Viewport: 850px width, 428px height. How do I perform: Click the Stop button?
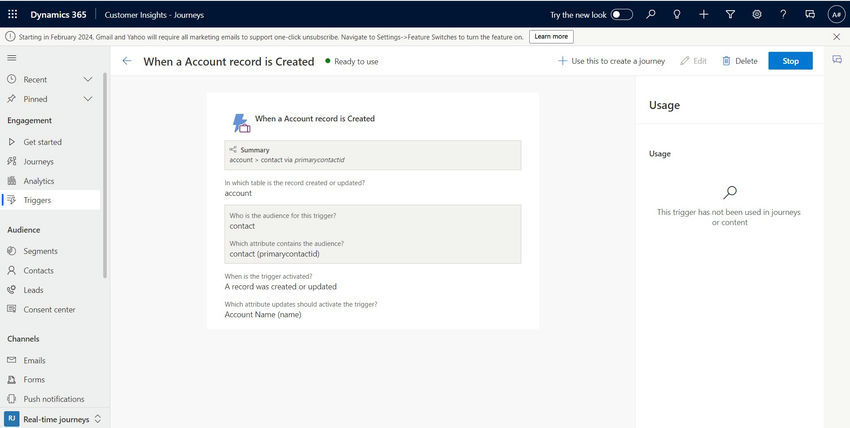tap(790, 61)
